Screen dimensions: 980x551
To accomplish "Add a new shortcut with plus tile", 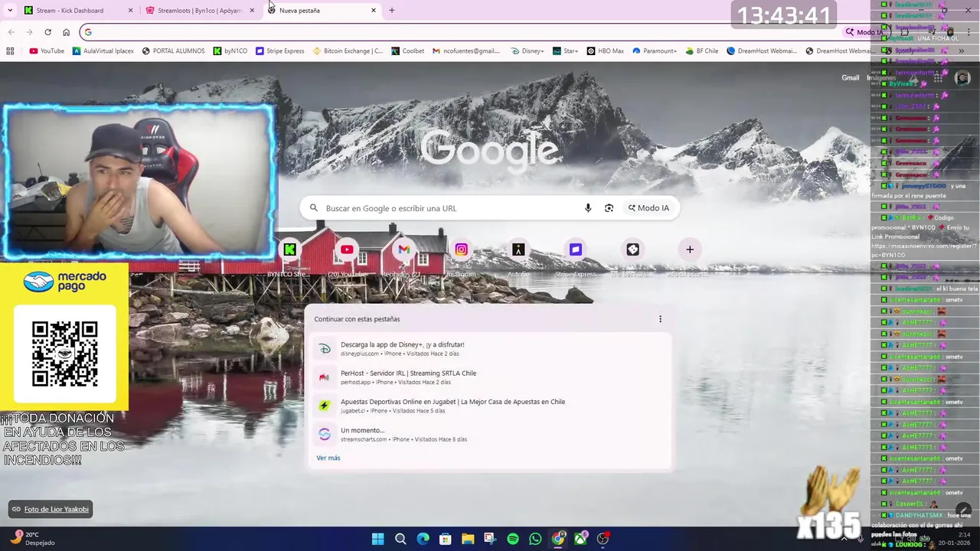I will (x=690, y=249).
